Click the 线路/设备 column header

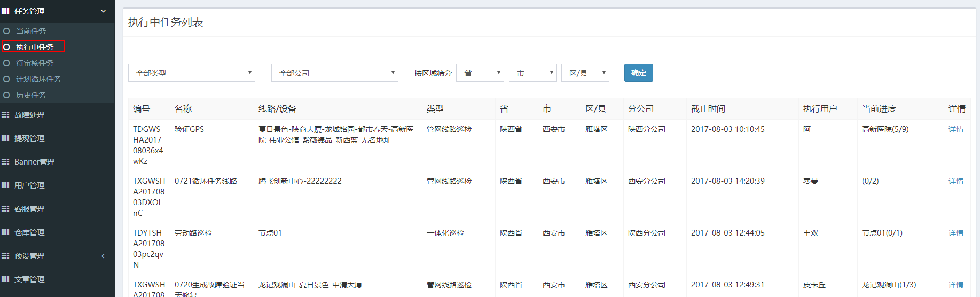pyautogui.click(x=277, y=108)
